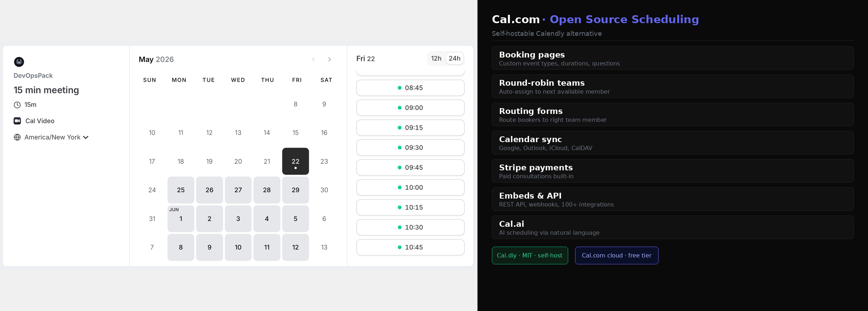This screenshot has height=311, width=868.
Task: Click disabled date Sunday May 24
Action: [152, 190]
